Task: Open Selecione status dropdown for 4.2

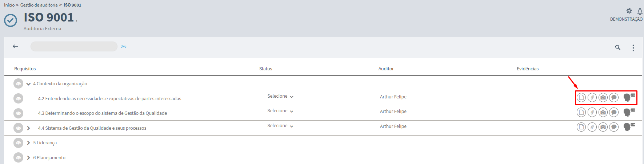Action: pyautogui.click(x=280, y=97)
